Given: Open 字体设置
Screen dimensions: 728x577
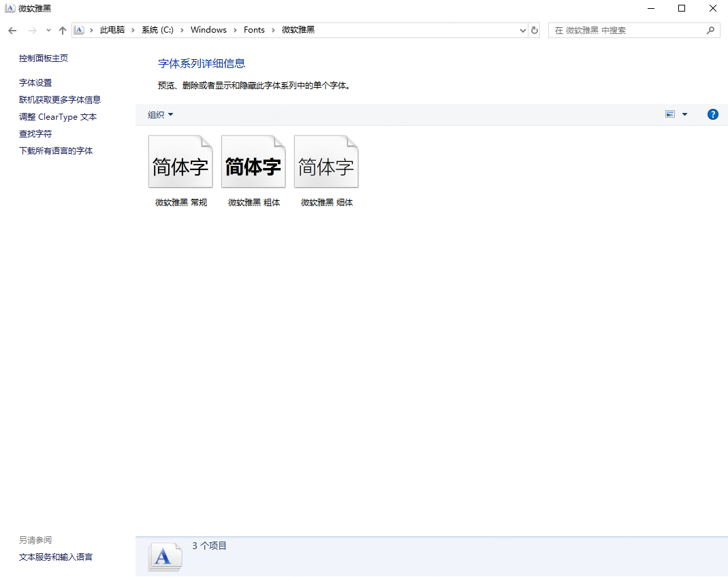Looking at the screenshot, I should (x=35, y=82).
